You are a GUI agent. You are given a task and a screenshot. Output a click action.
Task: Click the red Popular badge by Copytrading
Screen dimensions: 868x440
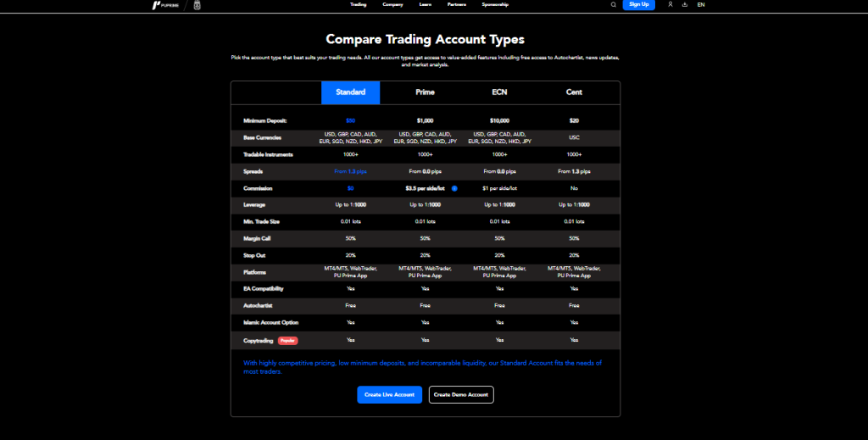pos(288,340)
